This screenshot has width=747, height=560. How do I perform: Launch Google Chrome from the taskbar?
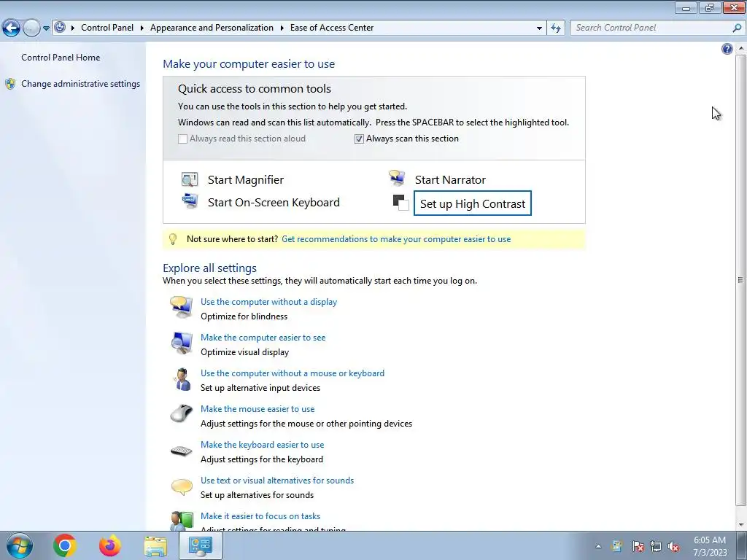pyautogui.click(x=65, y=545)
